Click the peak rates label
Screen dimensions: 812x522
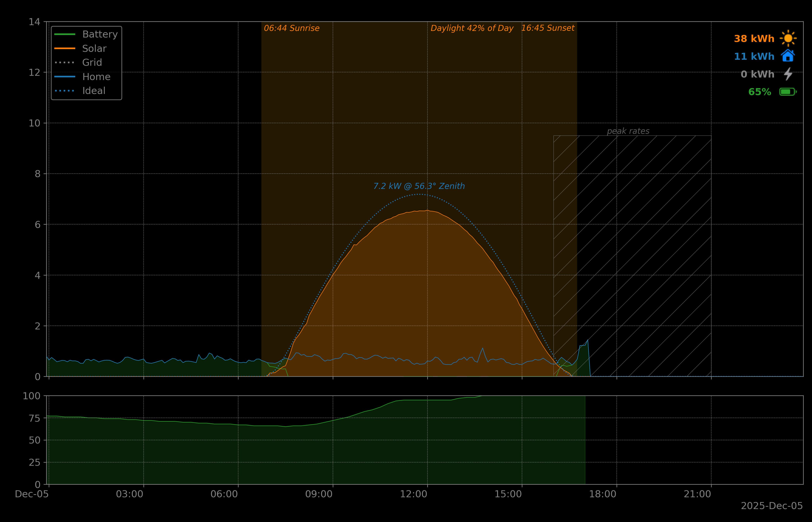pos(628,131)
